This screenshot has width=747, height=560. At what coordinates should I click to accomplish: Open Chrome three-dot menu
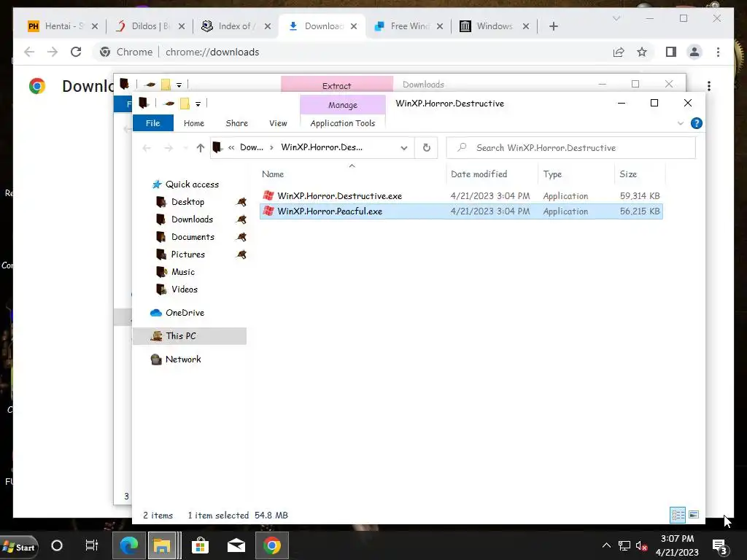(x=718, y=52)
